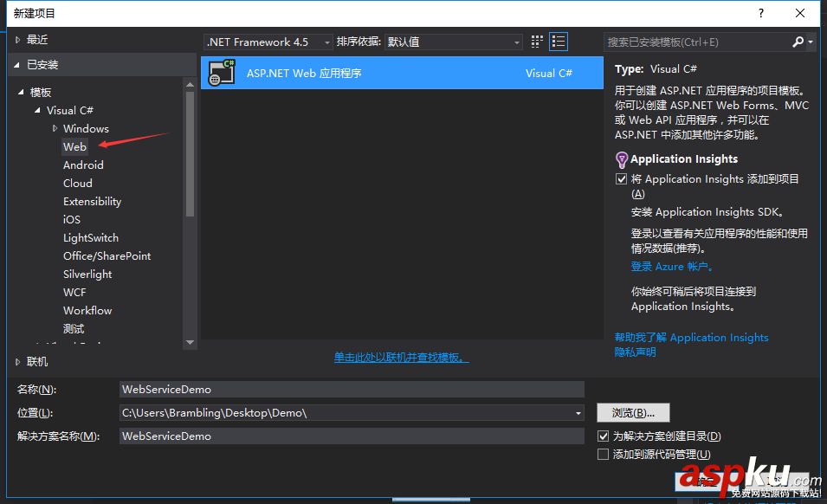Viewport: 827px width, 504px height.
Task: Click the template tree scrollbar thumb
Action: [191, 154]
